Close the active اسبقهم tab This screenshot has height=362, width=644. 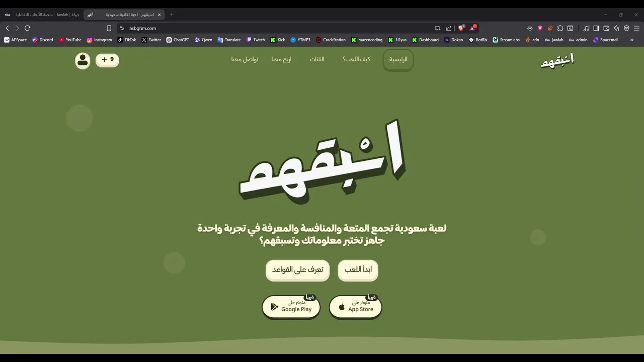tap(159, 15)
